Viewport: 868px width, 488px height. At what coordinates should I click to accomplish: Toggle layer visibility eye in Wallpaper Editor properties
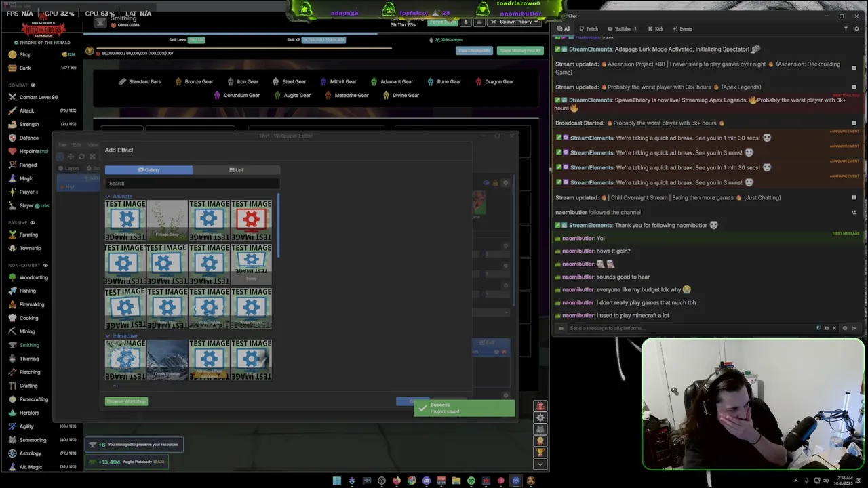pyautogui.click(x=486, y=183)
